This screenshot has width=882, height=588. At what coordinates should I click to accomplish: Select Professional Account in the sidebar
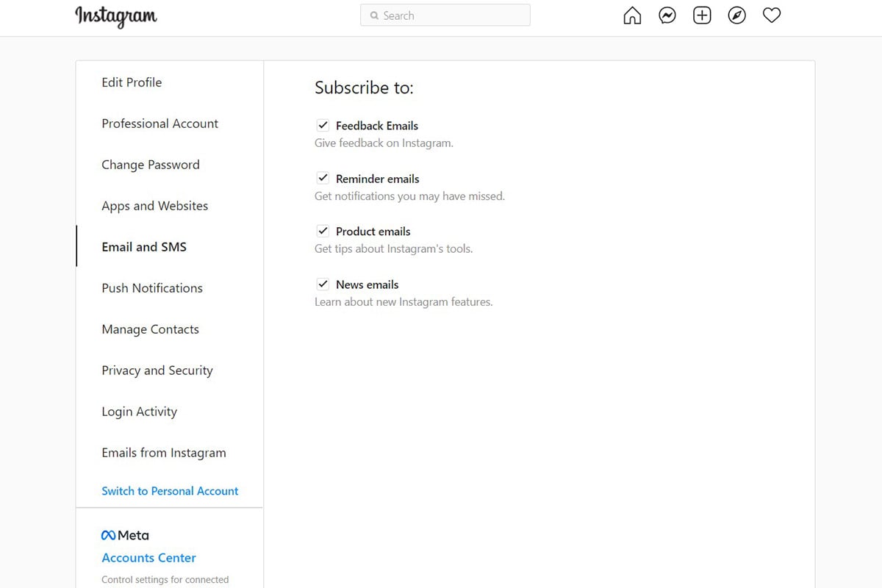(x=159, y=123)
